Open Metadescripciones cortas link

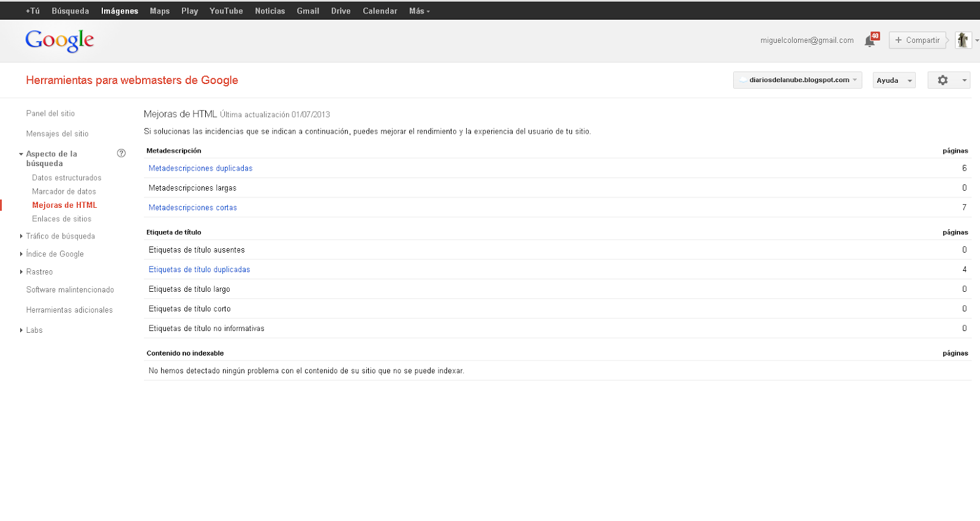[193, 208]
